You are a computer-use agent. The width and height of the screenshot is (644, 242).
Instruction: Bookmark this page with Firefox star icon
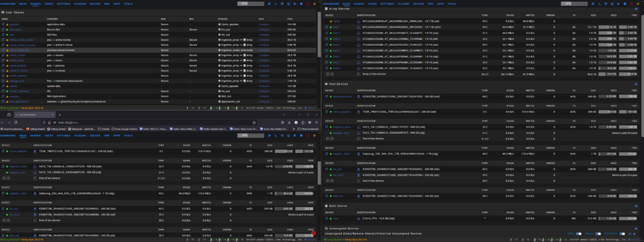[x=254, y=122]
